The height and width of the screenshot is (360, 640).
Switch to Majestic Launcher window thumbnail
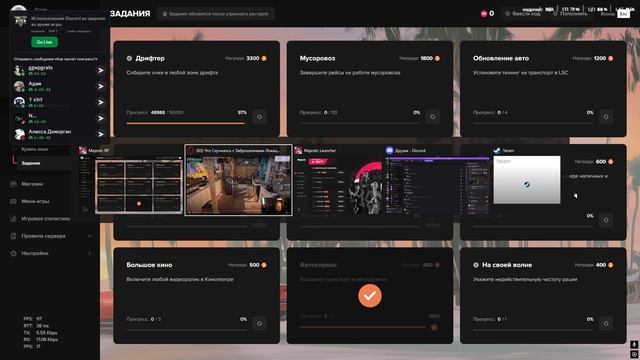point(339,185)
